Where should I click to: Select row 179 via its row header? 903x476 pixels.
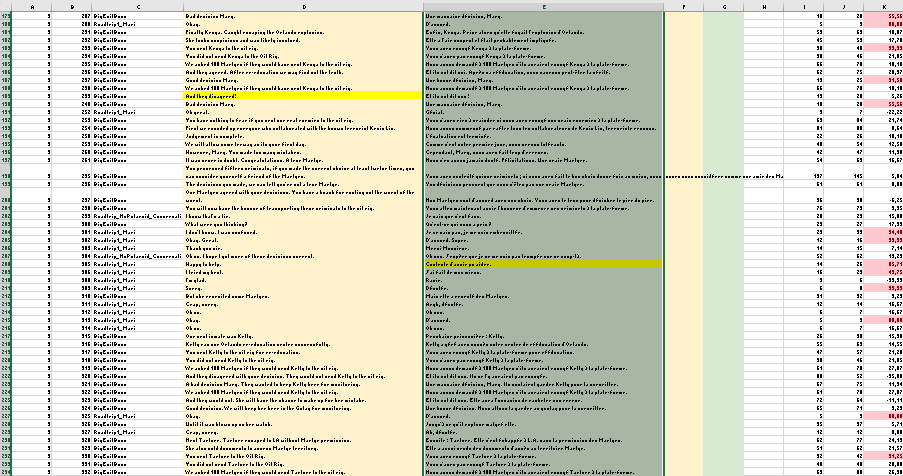7,18
